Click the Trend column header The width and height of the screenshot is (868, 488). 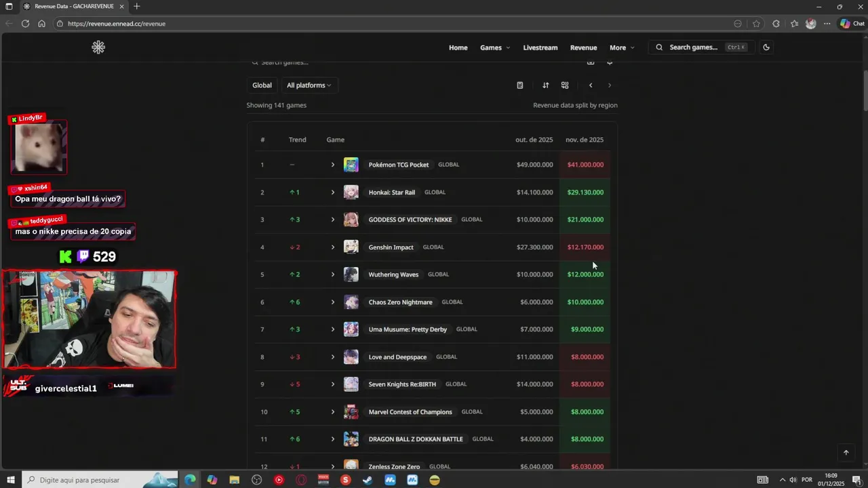tap(298, 140)
